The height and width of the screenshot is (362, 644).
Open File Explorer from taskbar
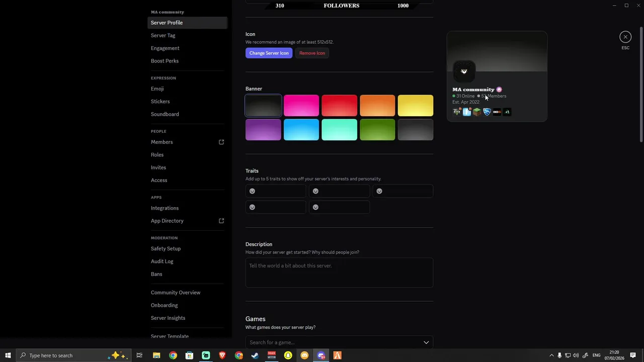[x=156, y=355]
